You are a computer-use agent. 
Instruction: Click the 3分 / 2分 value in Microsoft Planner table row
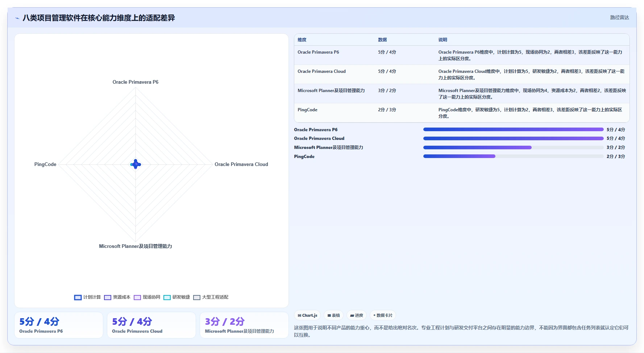coord(387,91)
